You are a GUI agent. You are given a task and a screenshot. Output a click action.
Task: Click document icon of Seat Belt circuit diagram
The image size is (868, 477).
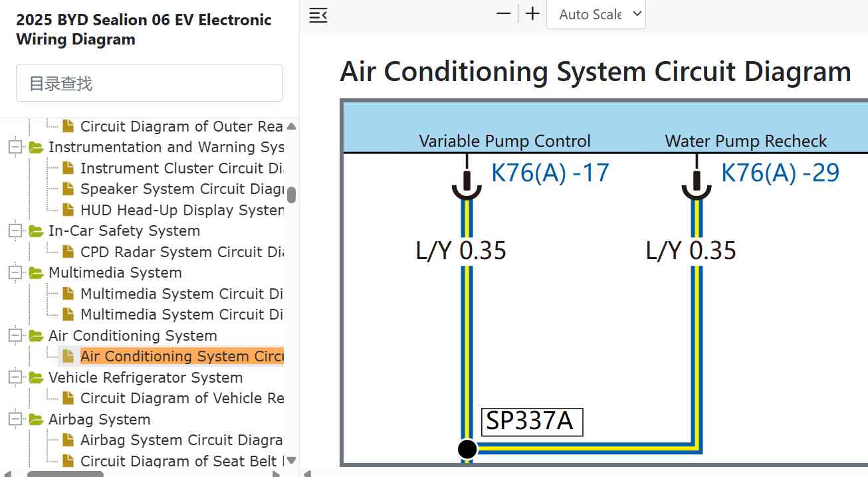coord(68,460)
